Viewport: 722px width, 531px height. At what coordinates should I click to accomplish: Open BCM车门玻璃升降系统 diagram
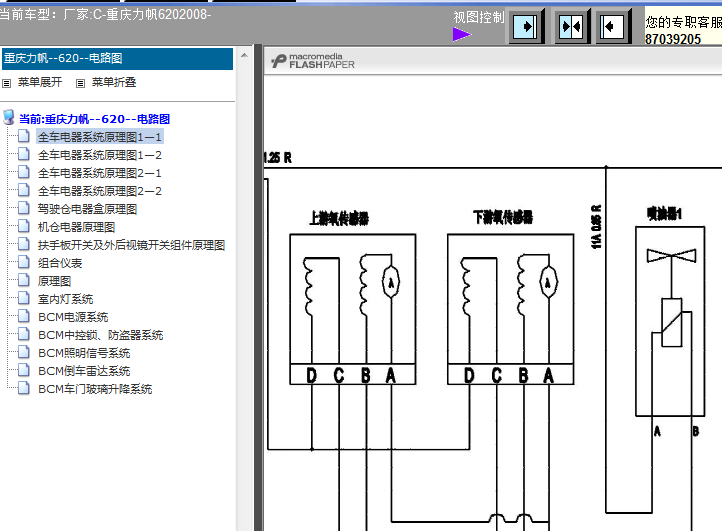point(95,389)
